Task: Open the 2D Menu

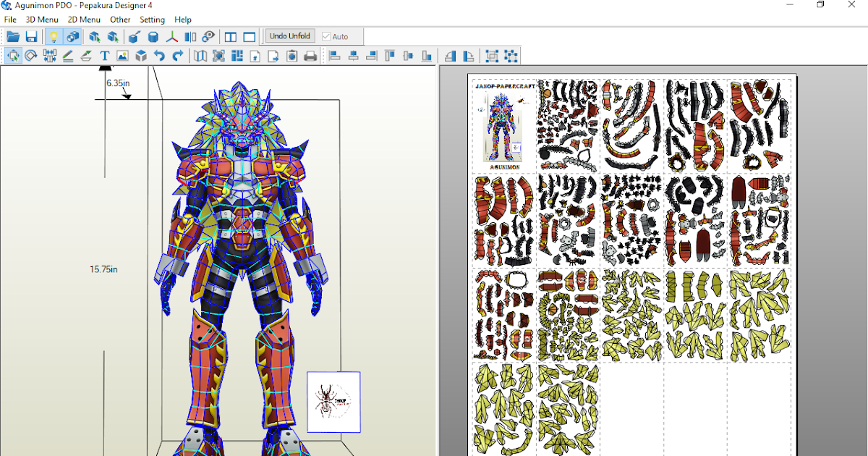Action: pyautogui.click(x=83, y=20)
